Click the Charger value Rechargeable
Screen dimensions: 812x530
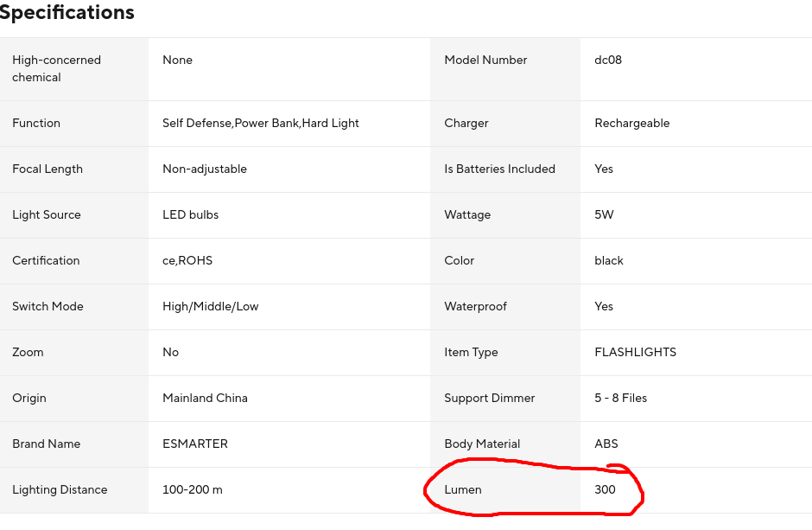coord(632,124)
